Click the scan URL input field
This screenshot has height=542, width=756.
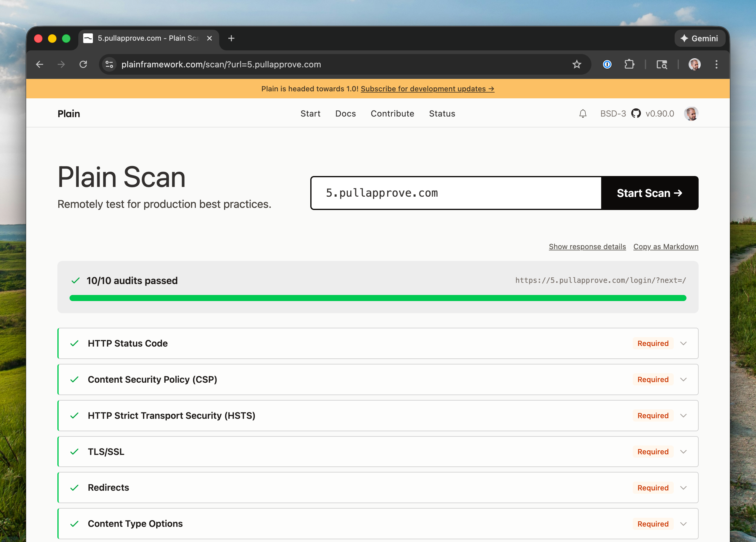pos(455,193)
